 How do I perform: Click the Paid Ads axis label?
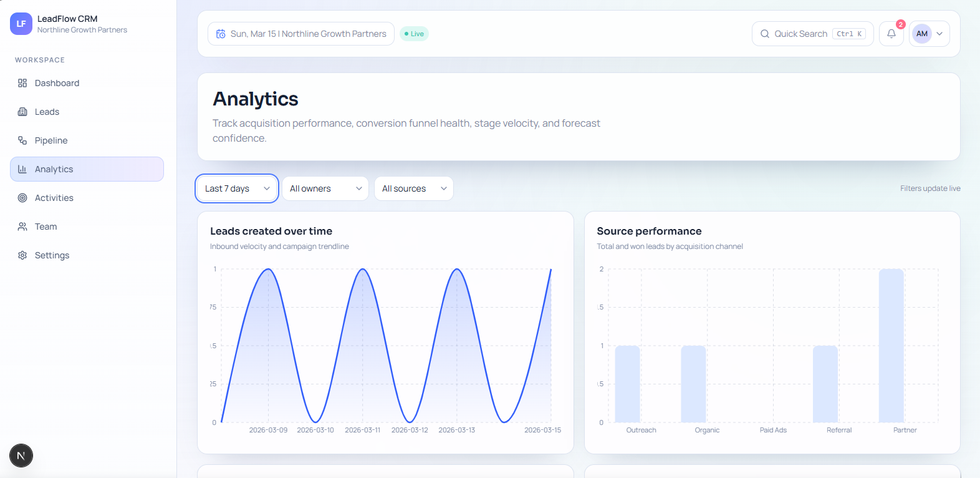pyautogui.click(x=773, y=430)
